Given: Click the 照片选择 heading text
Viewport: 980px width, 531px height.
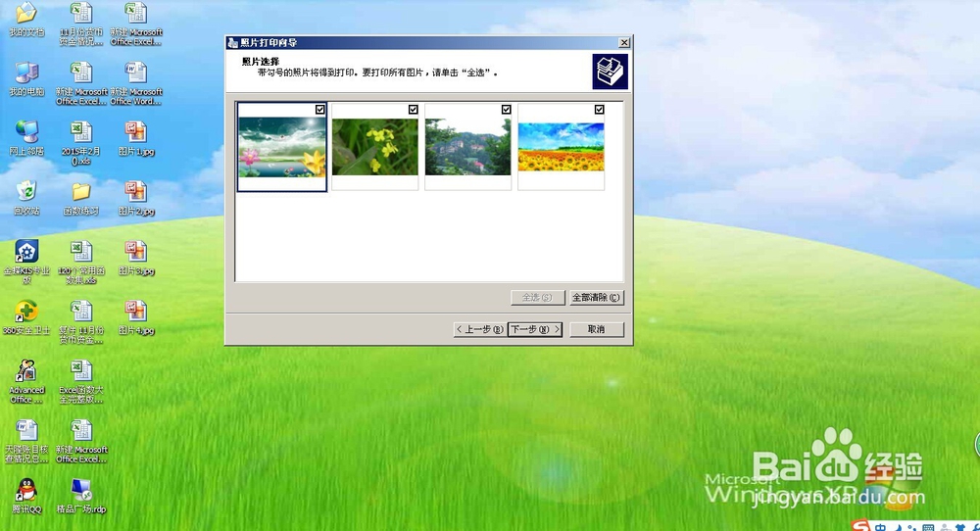Looking at the screenshot, I should pos(261,61).
